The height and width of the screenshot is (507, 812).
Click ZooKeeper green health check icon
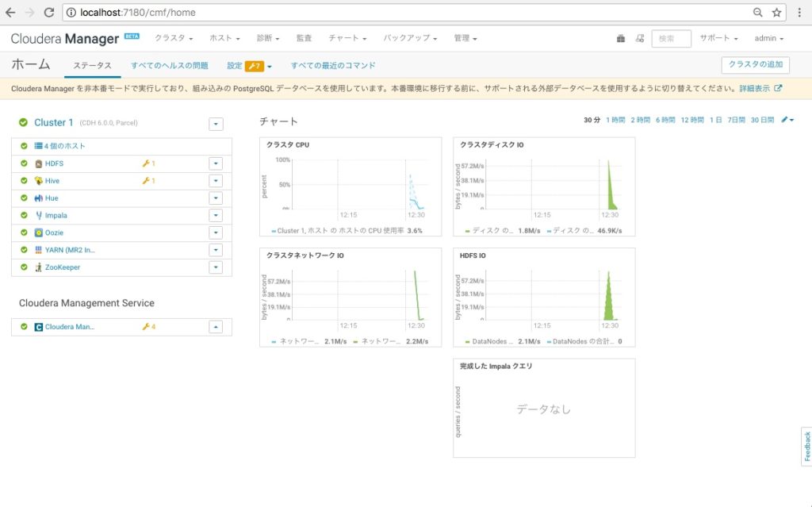(x=24, y=267)
